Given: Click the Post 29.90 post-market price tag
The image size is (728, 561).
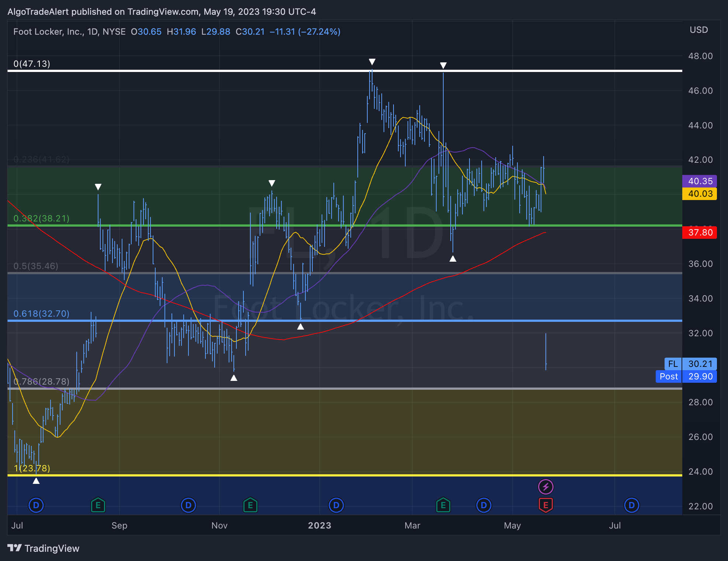Looking at the screenshot, I should pyautogui.click(x=686, y=376).
